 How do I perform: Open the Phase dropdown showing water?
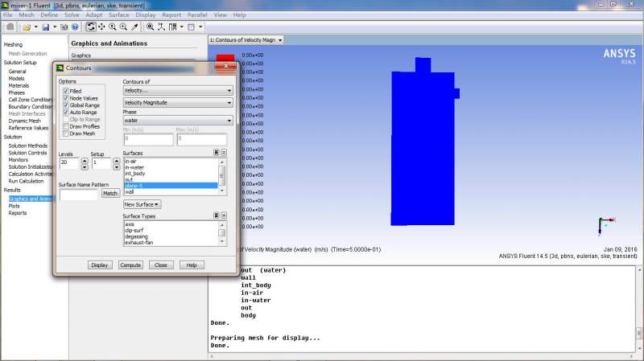178,121
